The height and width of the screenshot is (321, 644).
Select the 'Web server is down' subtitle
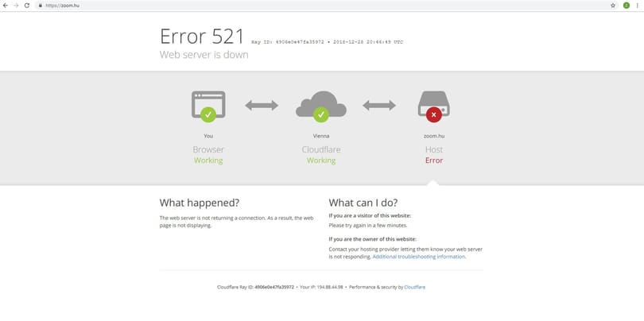pos(204,55)
